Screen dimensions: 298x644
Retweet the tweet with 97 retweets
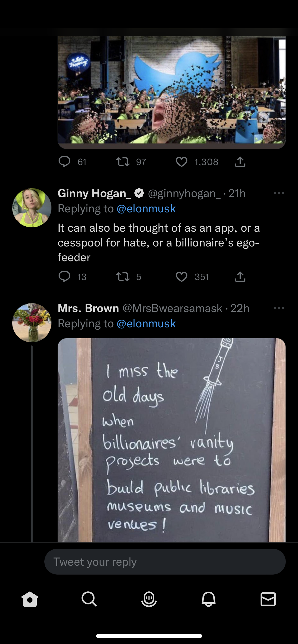coord(123,162)
